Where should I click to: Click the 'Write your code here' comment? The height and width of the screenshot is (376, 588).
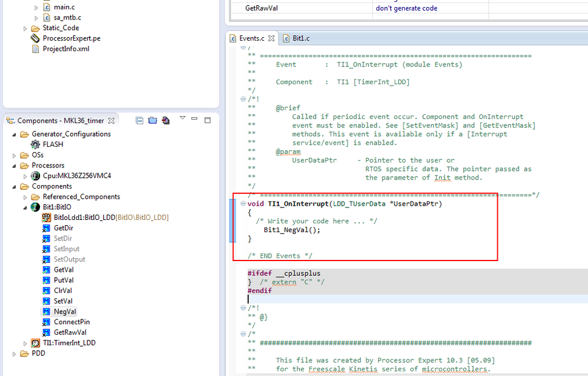pyautogui.click(x=316, y=222)
